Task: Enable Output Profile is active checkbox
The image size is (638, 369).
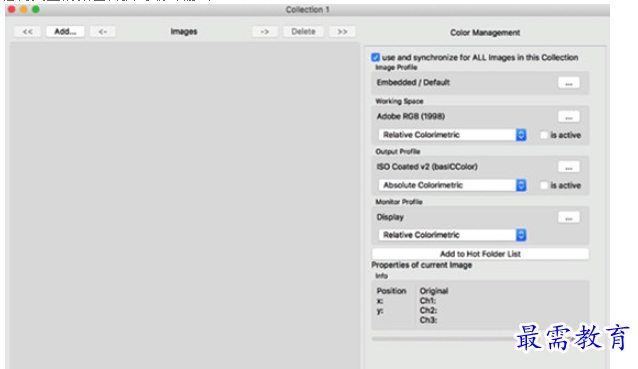Action: point(544,186)
